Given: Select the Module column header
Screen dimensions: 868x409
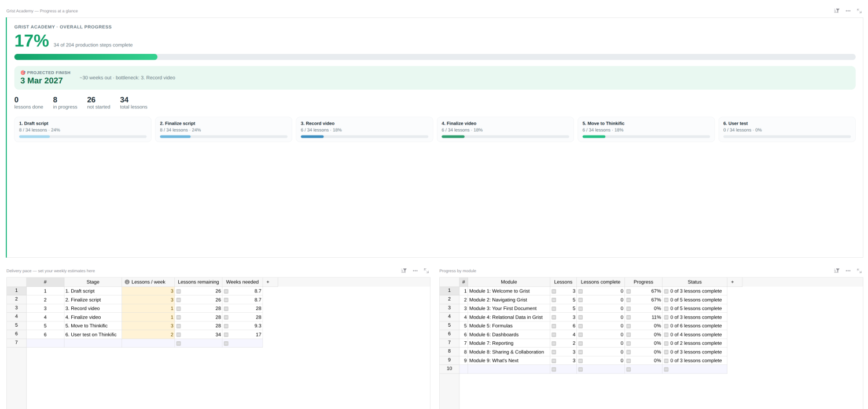Looking at the screenshot, I should pos(509,282).
